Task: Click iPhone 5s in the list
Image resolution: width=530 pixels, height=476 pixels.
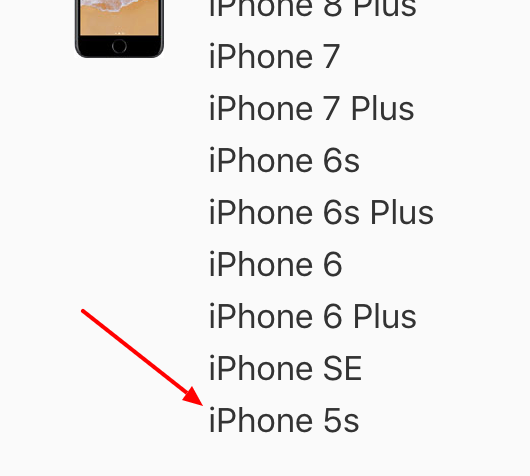Action: (x=284, y=421)
